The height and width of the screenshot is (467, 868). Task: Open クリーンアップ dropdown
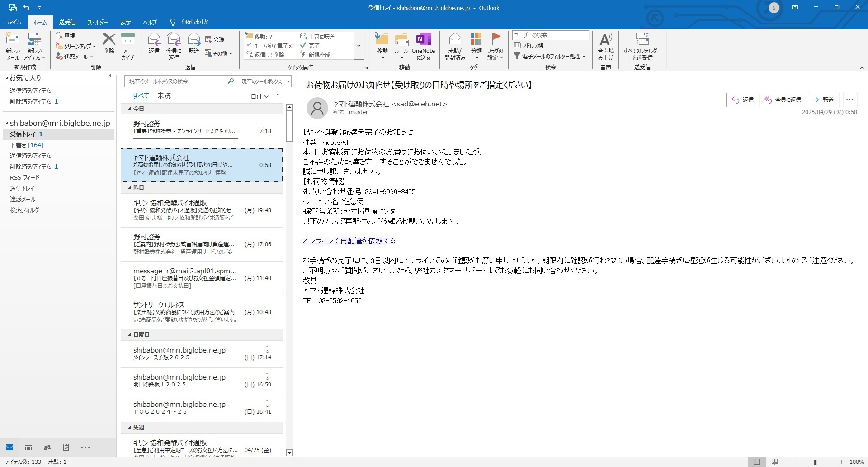click(76, 46)
